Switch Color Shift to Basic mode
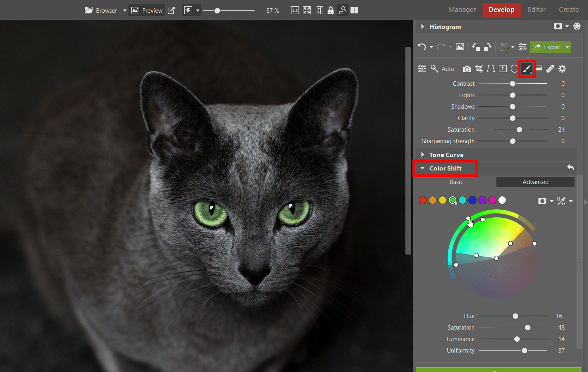588x372 pixels. tap(456, 182)
